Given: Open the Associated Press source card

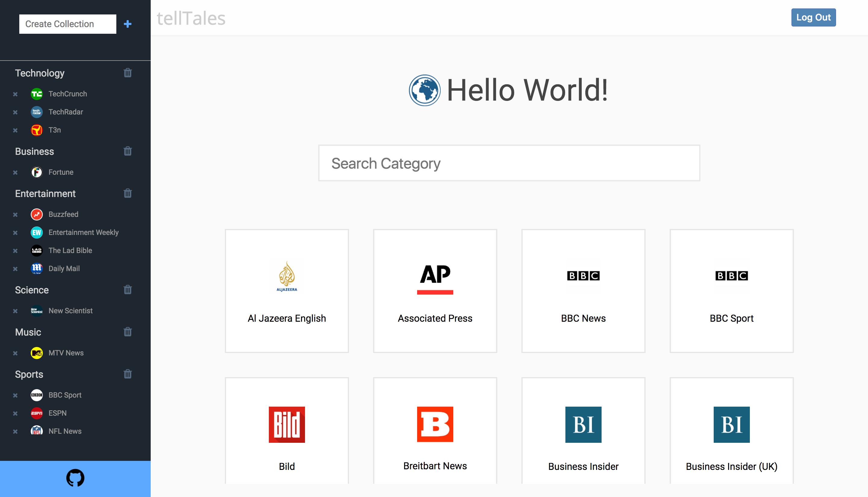Looking at the screenshot, I should point(435,291).
